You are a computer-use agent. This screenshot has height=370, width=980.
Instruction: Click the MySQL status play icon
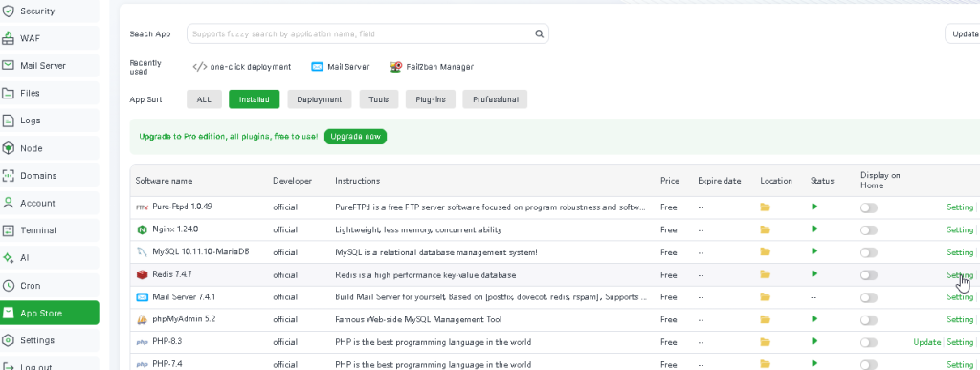(814, 251)
